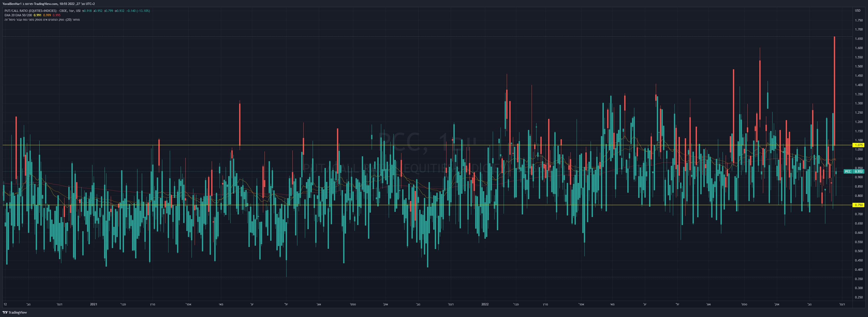Click the Hebrew volume indicator message in legend

(x=42, y=20)
